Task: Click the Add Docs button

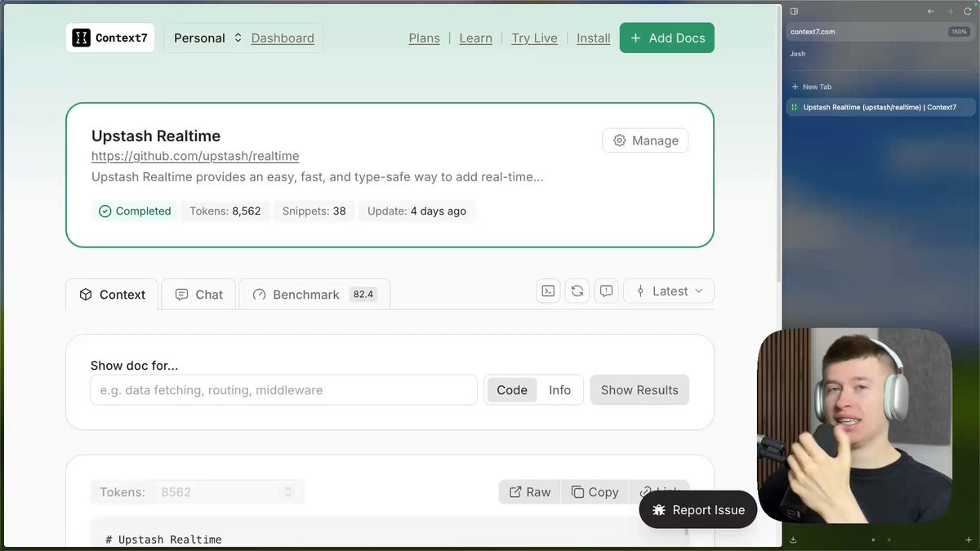Action: pos(666,38)
